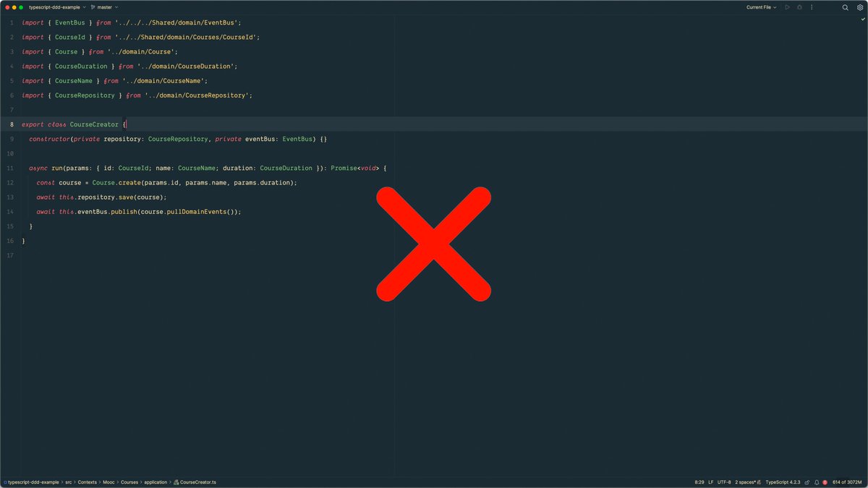Open notifications bell icon
This screenshot has height=488, width=868.
(x=817, y=481)
